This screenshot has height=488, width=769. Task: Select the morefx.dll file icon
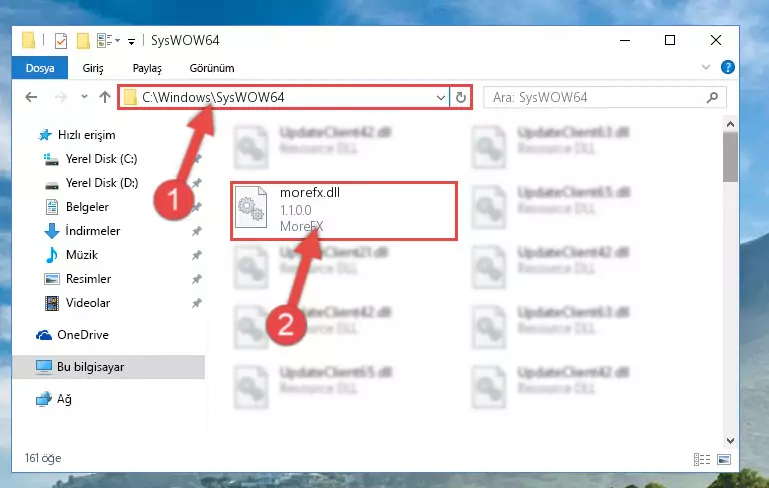(251, 208)
